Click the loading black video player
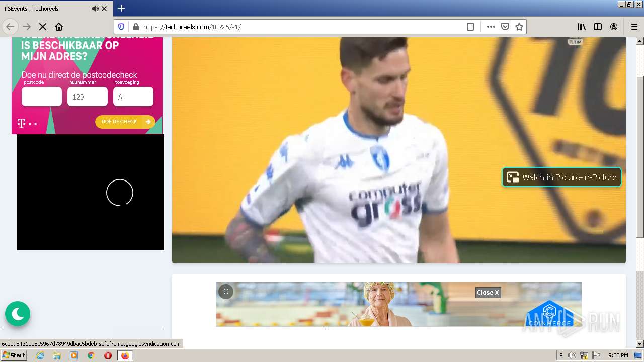The height and width of the screenshot is (362, 644). (x=90, y=192)
